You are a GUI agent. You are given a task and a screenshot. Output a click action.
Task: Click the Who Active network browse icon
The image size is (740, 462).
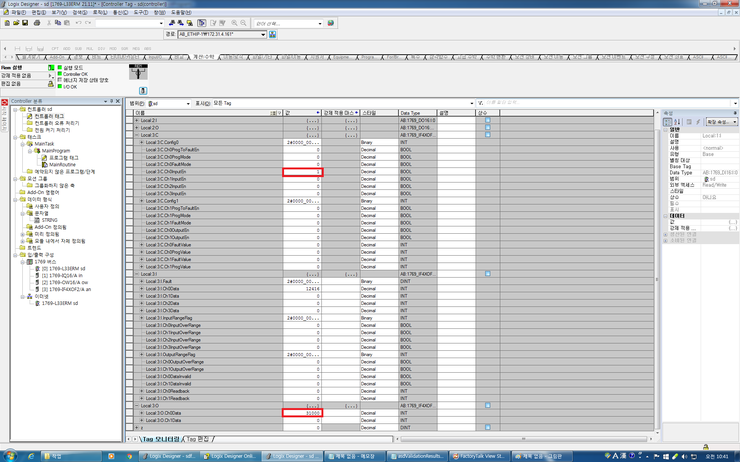272,34
